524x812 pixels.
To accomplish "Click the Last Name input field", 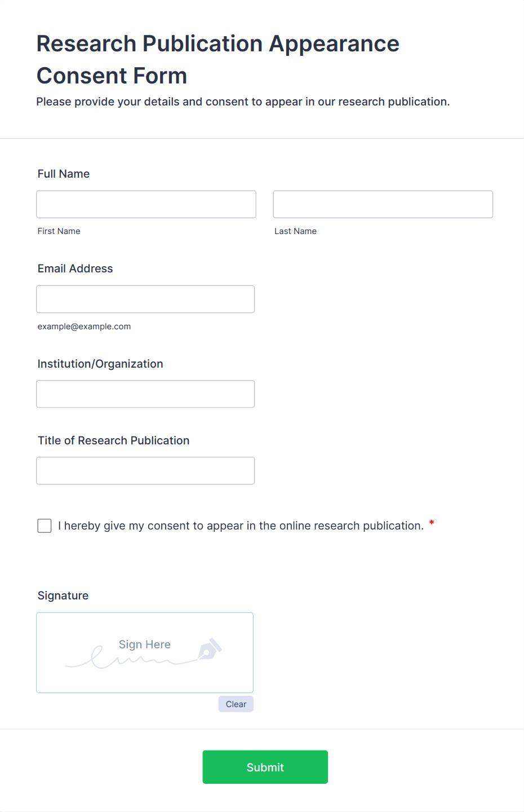I will coord(383,204).
